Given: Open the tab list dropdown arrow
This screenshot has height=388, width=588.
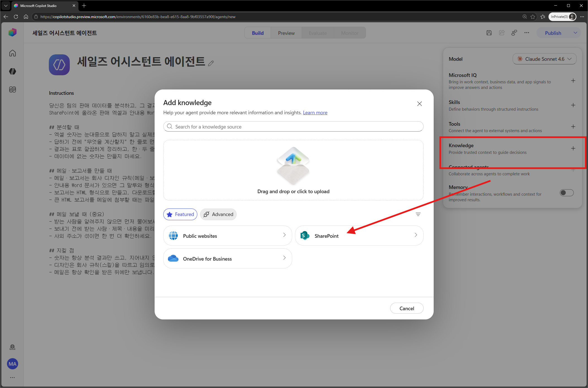Looking at the screenshot, I should click(6, 6).
